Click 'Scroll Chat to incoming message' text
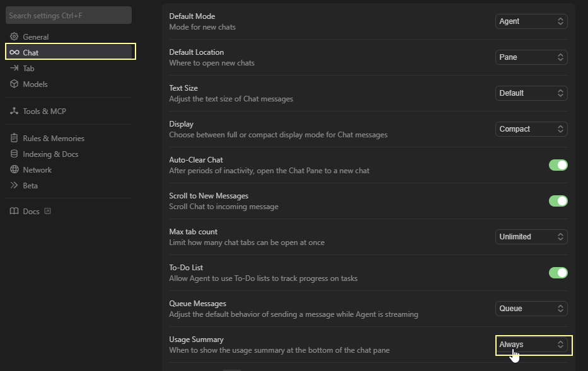The image size is (588, 371). click(x=224, y=207)
